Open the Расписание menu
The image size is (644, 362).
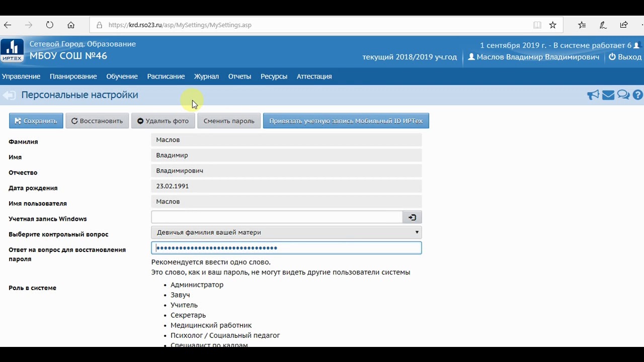166,76
